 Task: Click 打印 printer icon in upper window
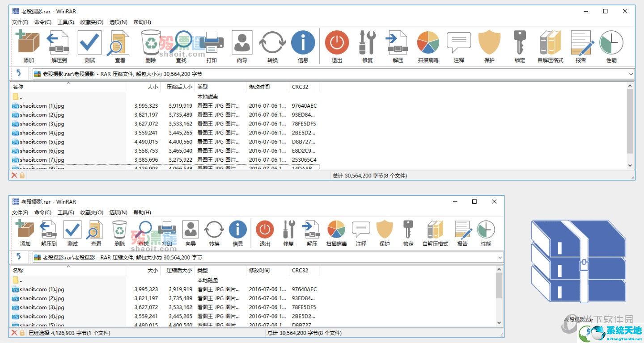(x=211, y=42)
